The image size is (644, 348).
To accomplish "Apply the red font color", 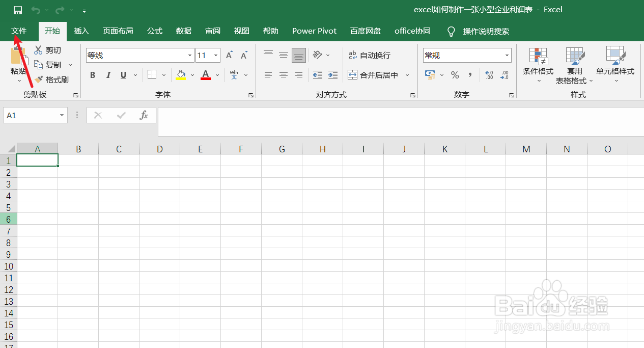I will tap(206, 75).
